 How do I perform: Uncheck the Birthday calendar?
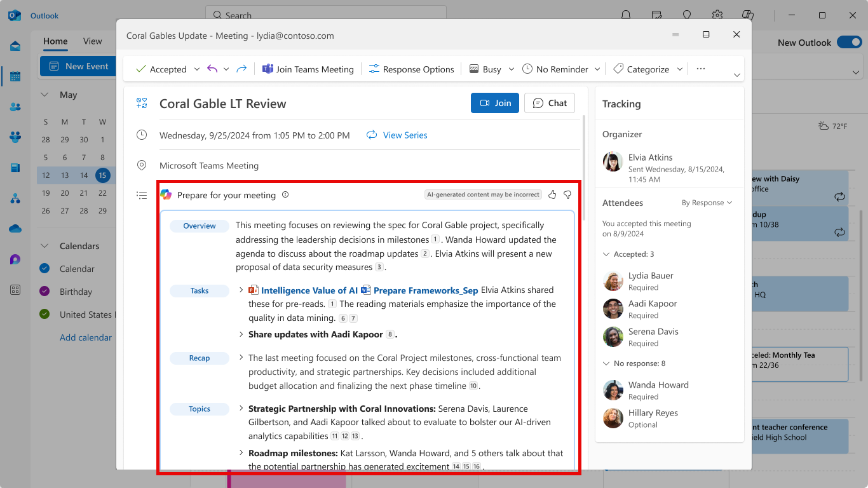44,292
